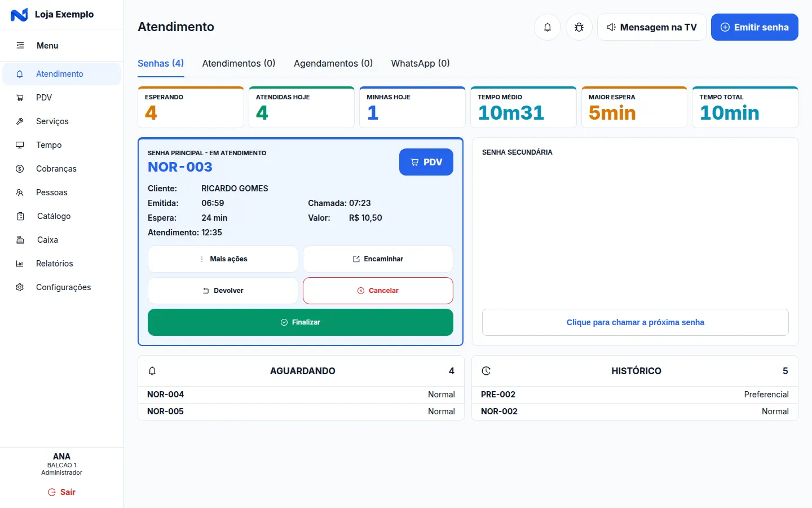Image resolution: width=812 pixels, height=508 pixels.
Task: Click the PDV cart sidebar icon
Action: tap(20, 98)
